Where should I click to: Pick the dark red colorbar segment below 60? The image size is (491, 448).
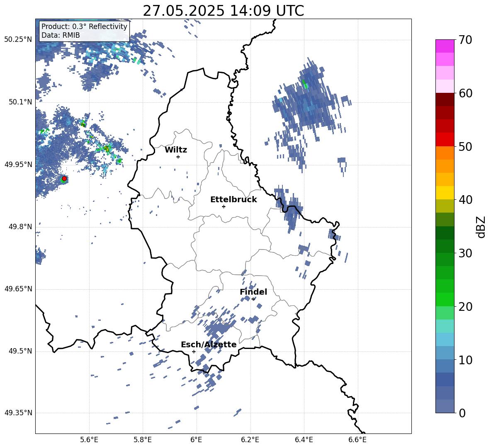click(445, 99)
